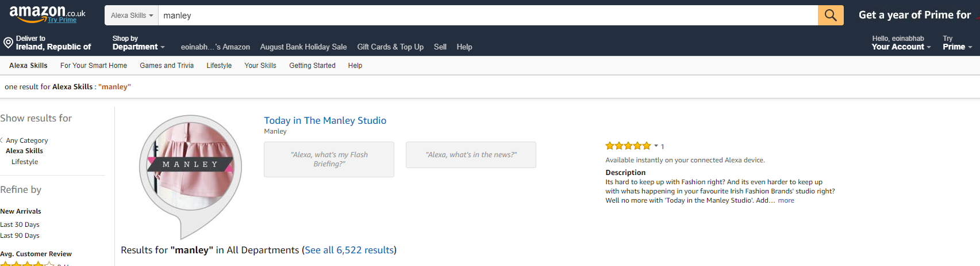Image resolution: width=980 pixels, height=266 pixels.
Task: Open August Bank Holiday Sale
Action: tap(303, 47)
